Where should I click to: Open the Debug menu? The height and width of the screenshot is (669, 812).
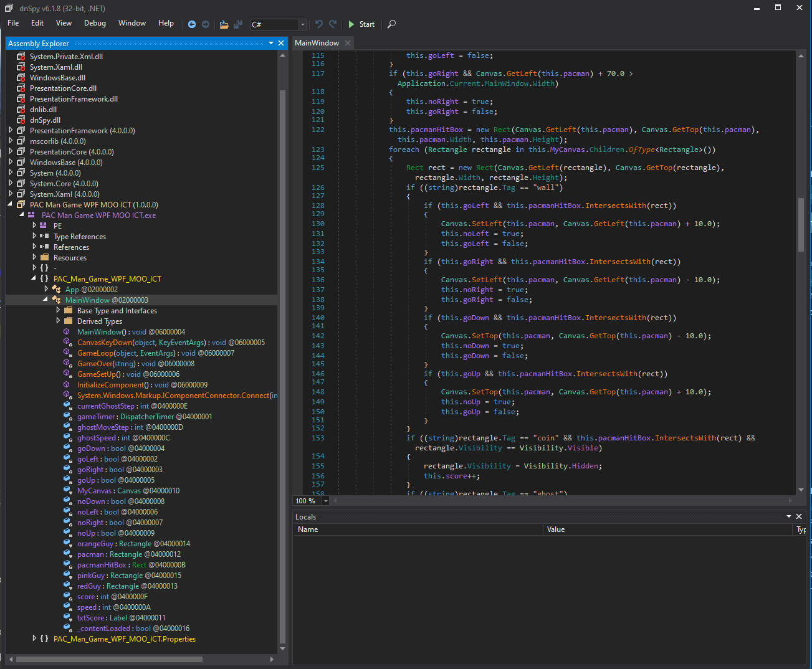coord(95,23)
